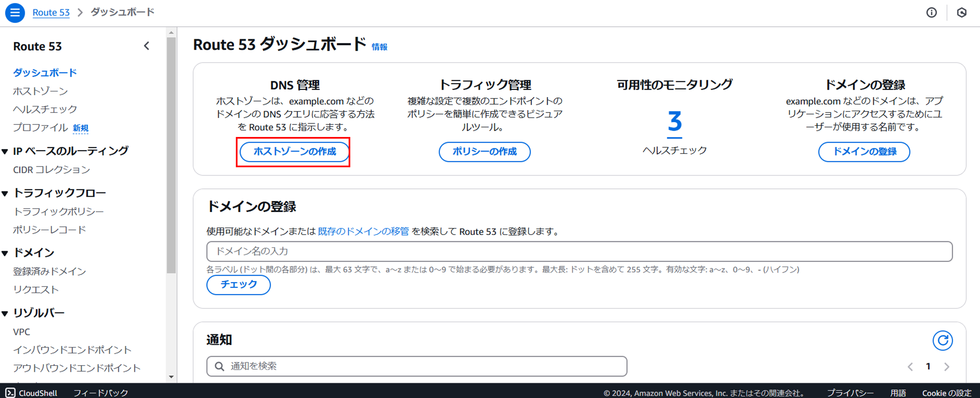This screenshot has height=398, width=980.
Task: Click the ドメイン名の入力 text field
Action: pyautogui.click(x=579, y=251)
